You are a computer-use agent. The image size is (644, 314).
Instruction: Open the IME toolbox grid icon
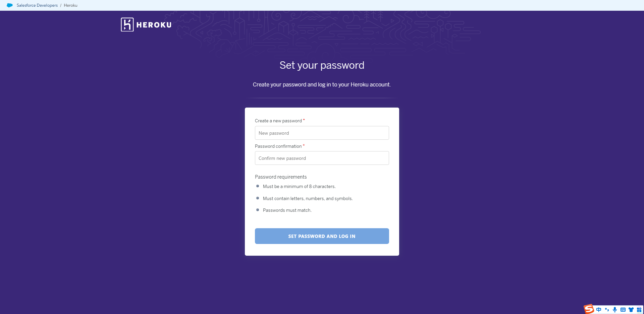click(x=639, y=310)
